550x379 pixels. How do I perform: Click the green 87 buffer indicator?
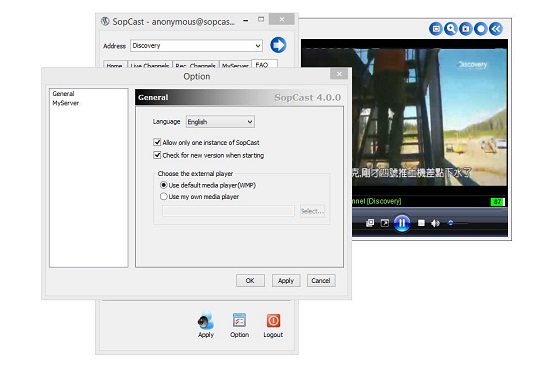[497, 202]
